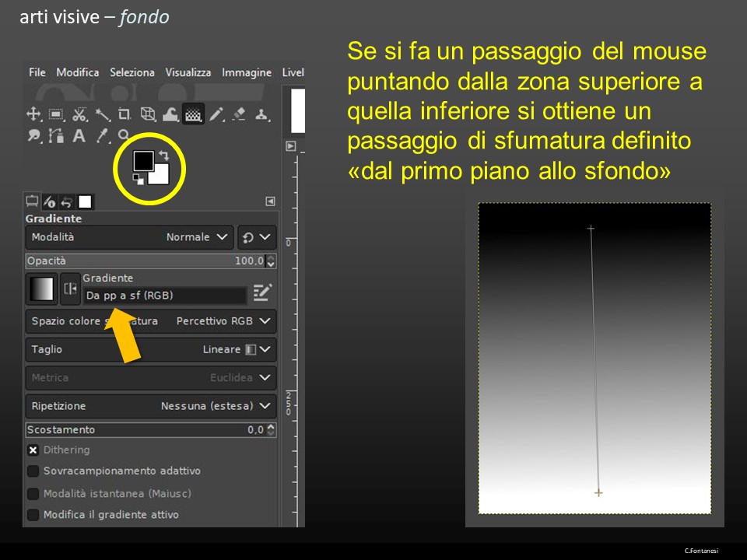Open the Spazio colore sfumatura dropdown
Screen dimensions: 747x560
pyautogui.click(x=150, y=321)
